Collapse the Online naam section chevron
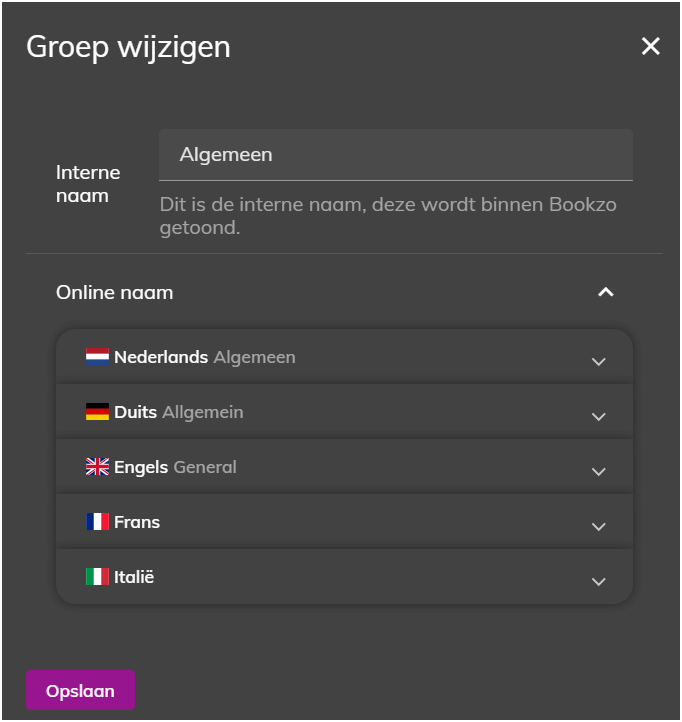Image resolution: width=682 pixels, height=722 pixels. click(606, 292)
